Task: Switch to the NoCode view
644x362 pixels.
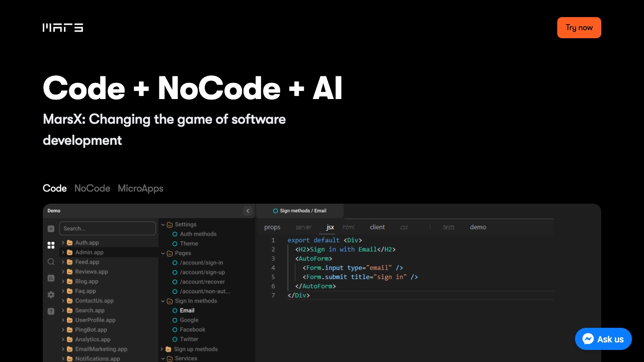Action: point(92,188)
